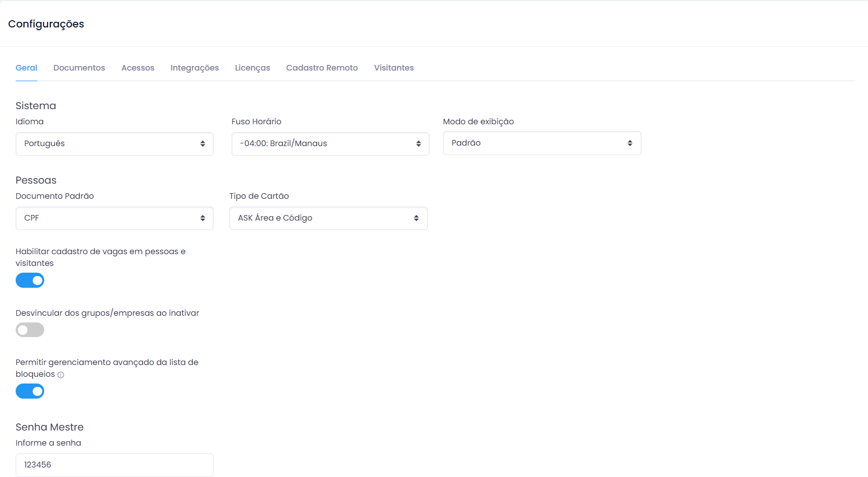Expand the Tipo de Cartão dropdown

tap(328, 218)
